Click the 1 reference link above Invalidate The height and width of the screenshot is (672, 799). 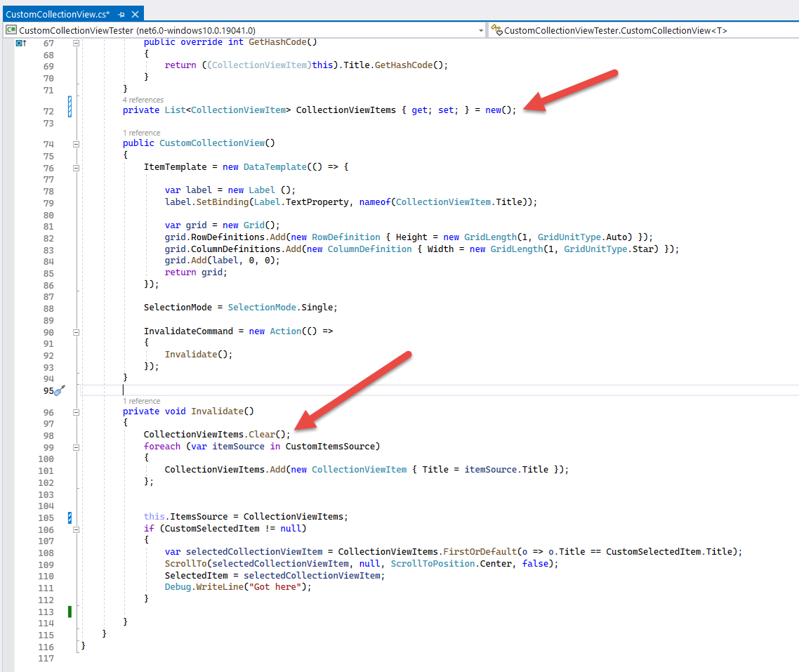[x=139, y=401]
